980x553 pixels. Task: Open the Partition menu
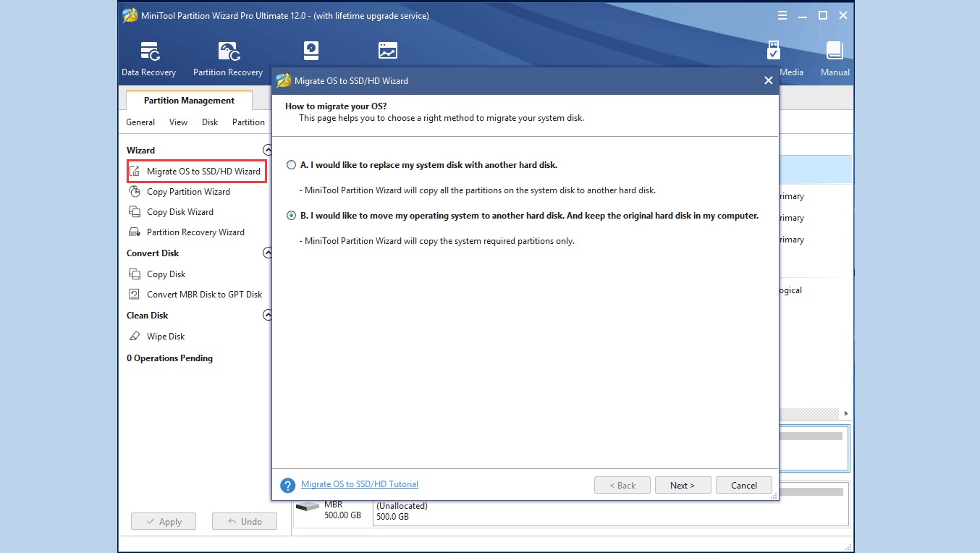click(248, 122)
